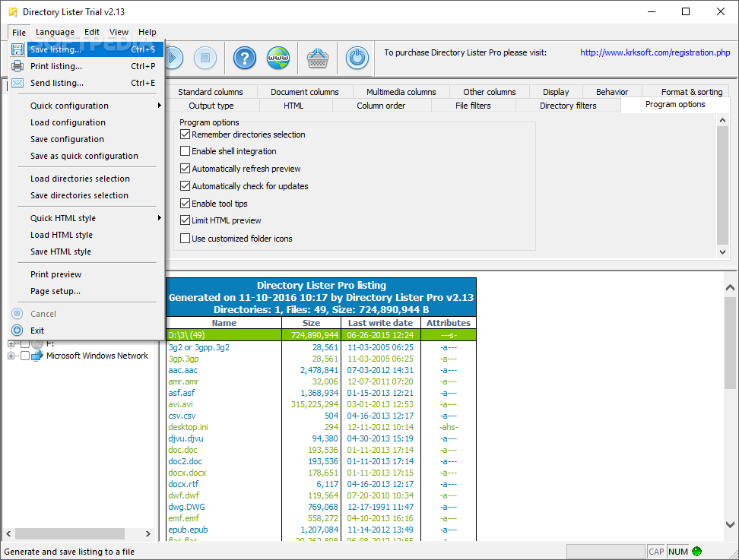Toggle Automatically refresh preview checkbox

[186, 169]
